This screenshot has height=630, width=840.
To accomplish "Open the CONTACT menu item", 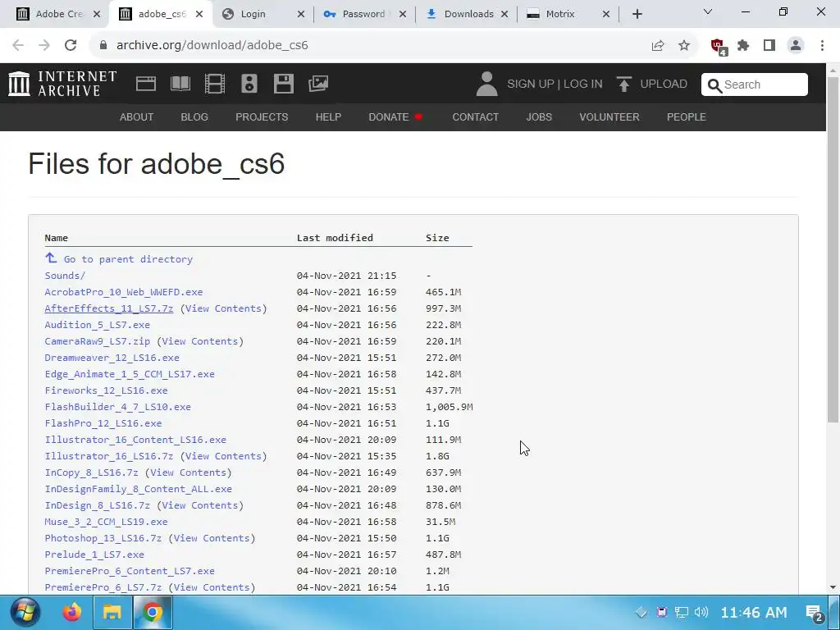I will [x=476, y=116].
